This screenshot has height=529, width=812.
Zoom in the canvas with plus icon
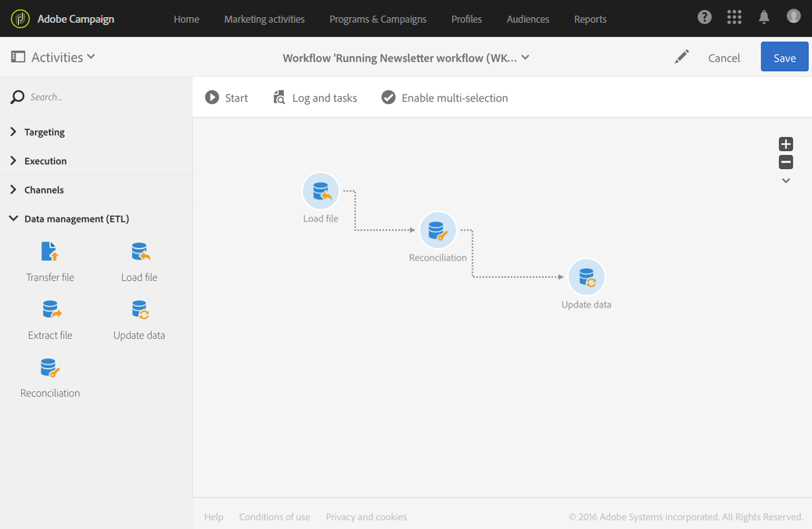pos(785,144)
